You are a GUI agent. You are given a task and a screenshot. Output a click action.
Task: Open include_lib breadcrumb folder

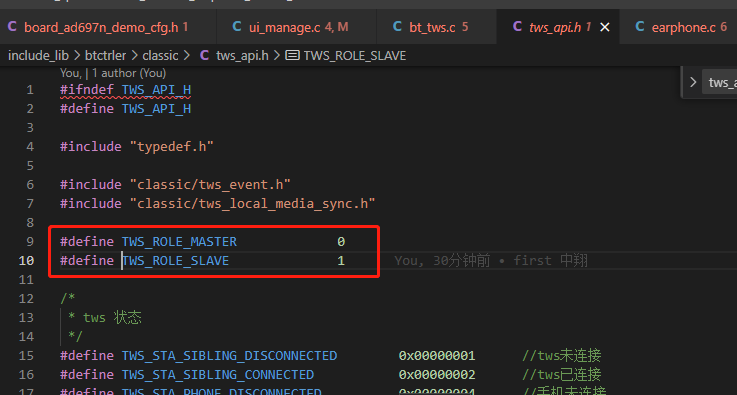39,56
